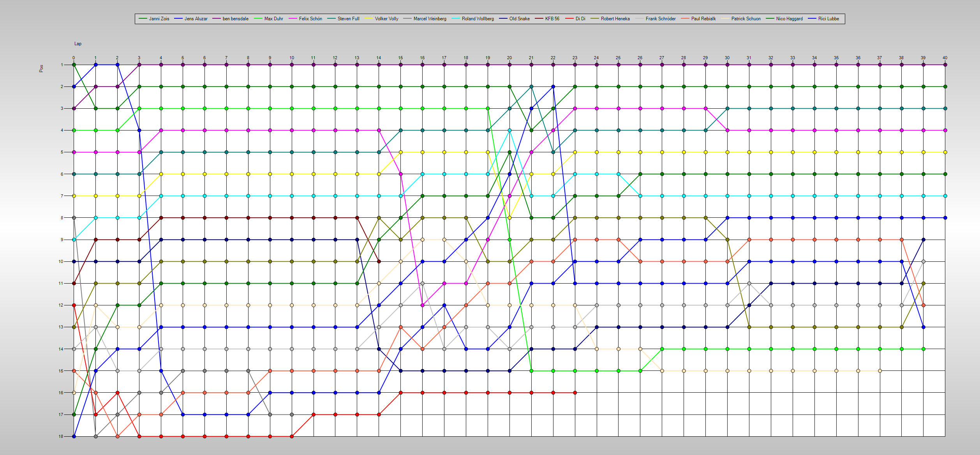The width and height of the screenshot is (980, 455).
Task: Click blue marker at lap 22 position 2
Action: click(553, 86)
